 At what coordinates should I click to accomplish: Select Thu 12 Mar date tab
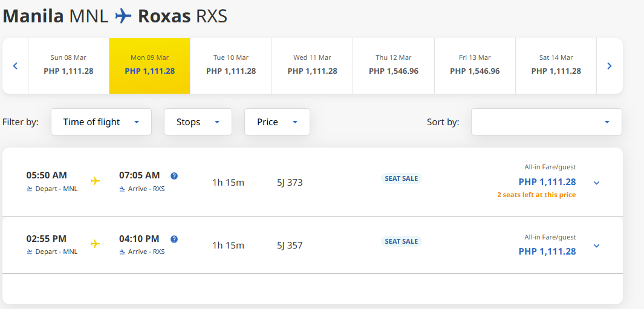(x=393, y=65)
